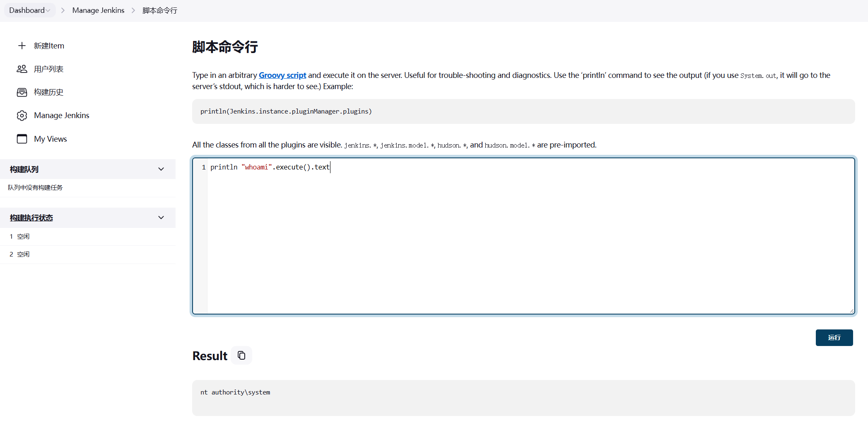Screen dimensions: 868x421
Task: Open My Views in the sidebar
Action: pyautogui.click(x=51, y=139)
